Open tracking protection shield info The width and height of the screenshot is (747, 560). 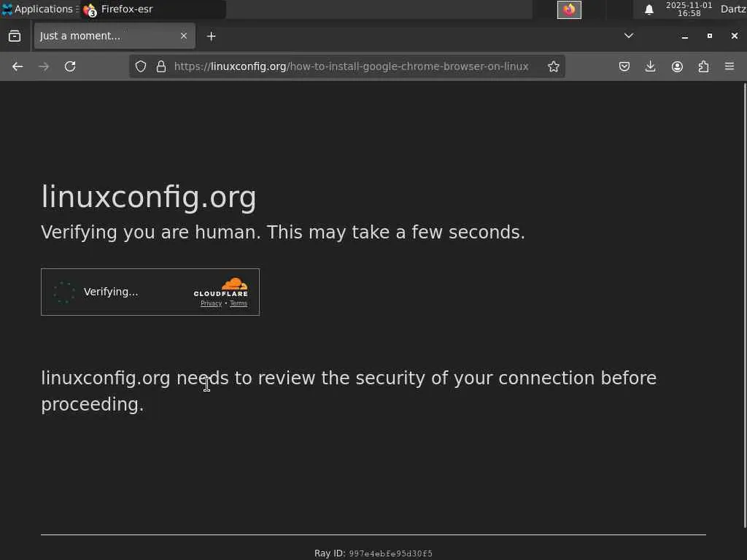click(x=141, y=66)
